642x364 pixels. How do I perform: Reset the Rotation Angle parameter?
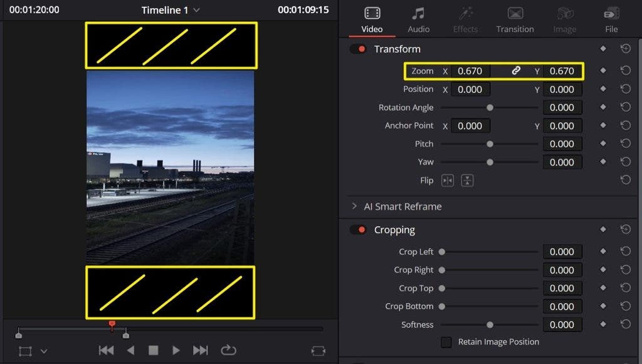626,107
